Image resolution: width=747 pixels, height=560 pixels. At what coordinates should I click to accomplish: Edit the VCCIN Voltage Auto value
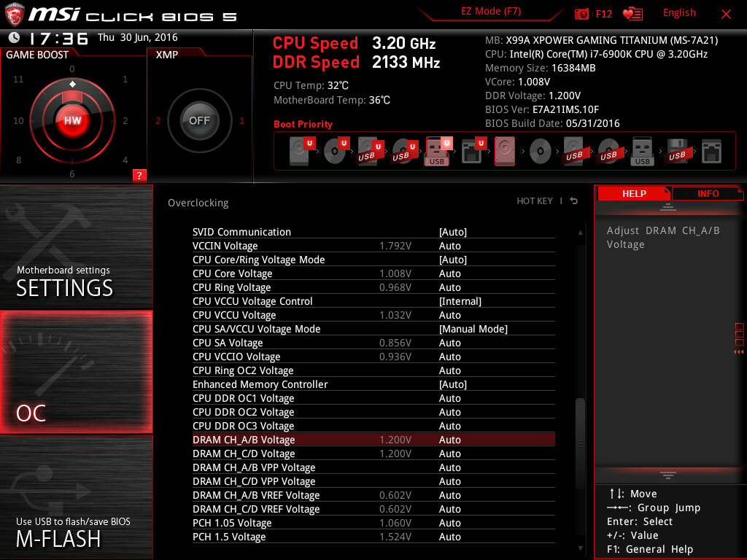(x=449, y=246)
